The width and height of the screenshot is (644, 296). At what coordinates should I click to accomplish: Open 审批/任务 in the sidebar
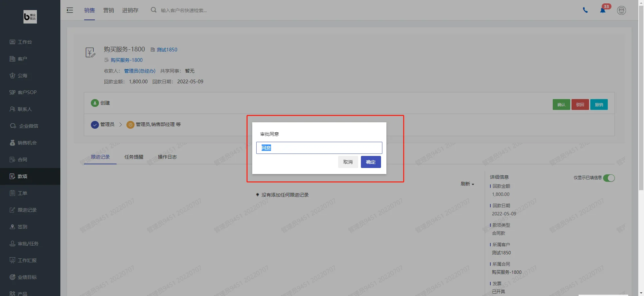[30, 244]
